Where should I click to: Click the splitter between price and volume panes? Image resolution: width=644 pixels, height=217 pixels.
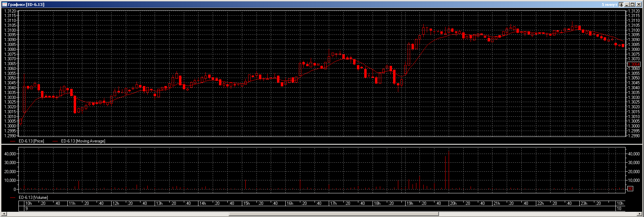(x=322, y=145)
